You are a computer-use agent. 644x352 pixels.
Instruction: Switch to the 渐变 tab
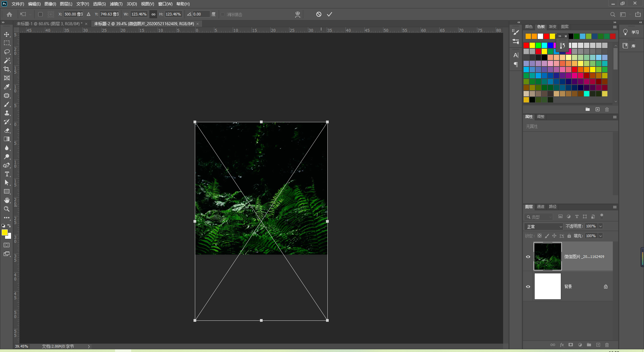pos(552,27)
